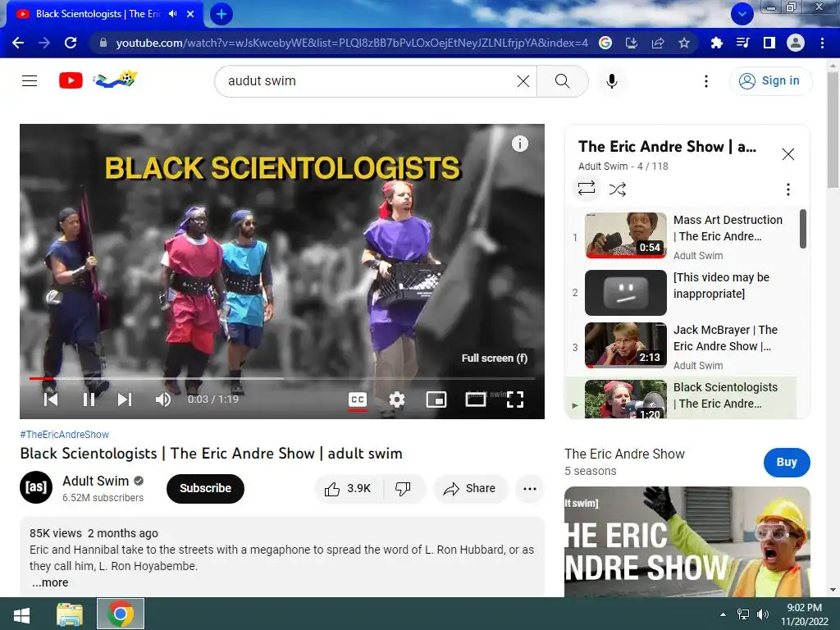Expand description with ...more

pyautogui.click(x=50, y=582)
